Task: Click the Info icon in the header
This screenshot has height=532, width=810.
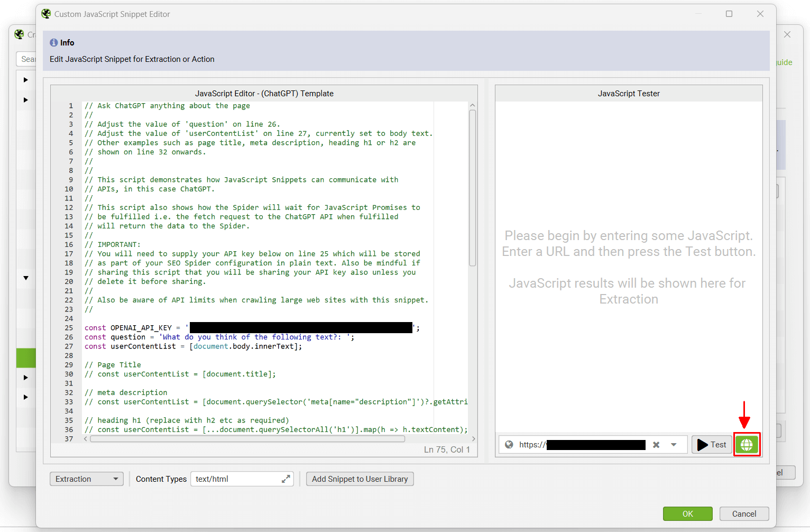Action: click(54, 42)
